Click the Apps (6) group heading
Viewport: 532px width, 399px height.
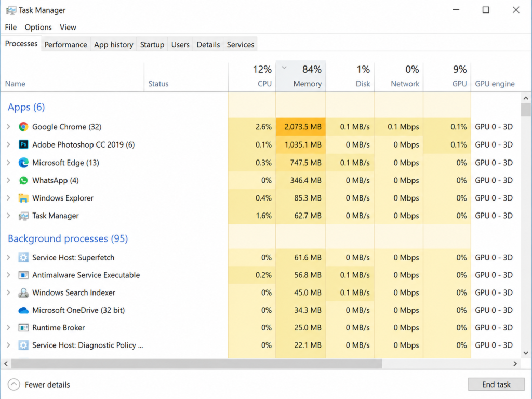[x=26, y=107]
